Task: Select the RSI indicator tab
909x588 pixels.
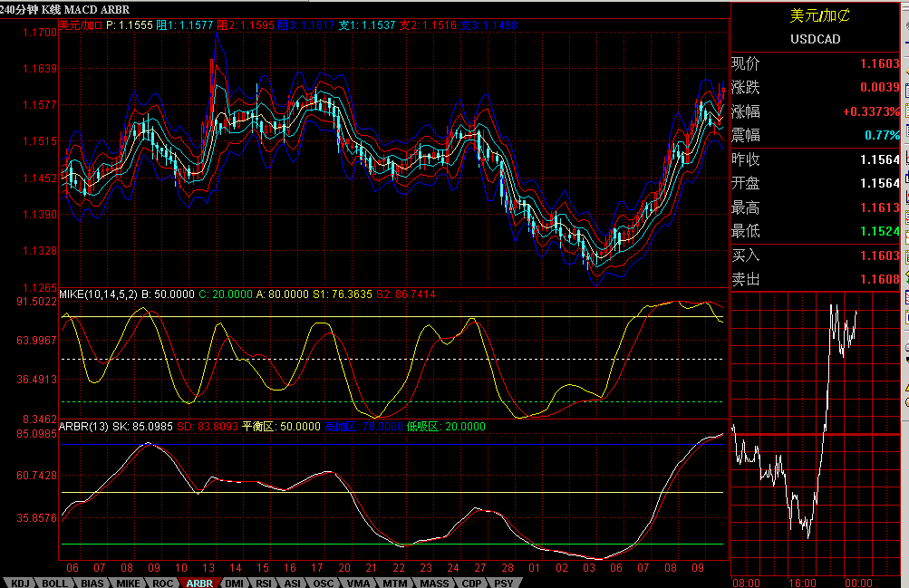Action: click(x=264, y=583)
